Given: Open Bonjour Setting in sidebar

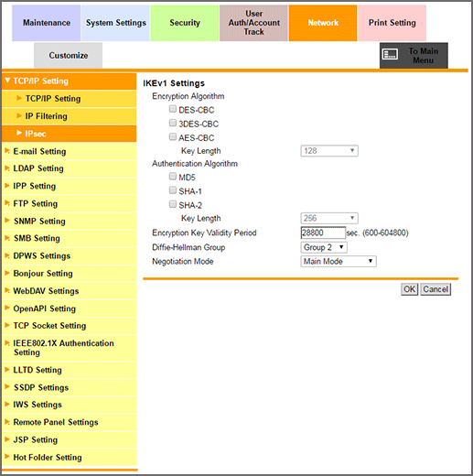Looking at the screenshot, I should coord(69,274).
